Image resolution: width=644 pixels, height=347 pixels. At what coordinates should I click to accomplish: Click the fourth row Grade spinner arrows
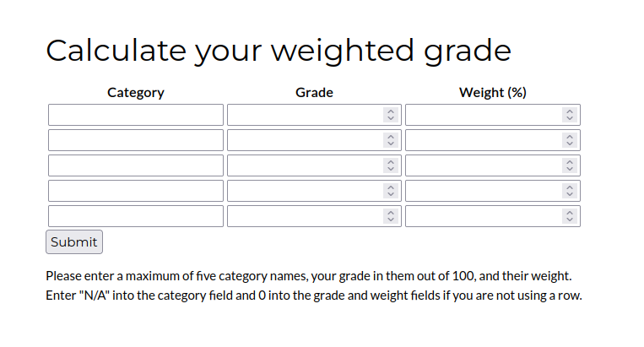[391, 191]
